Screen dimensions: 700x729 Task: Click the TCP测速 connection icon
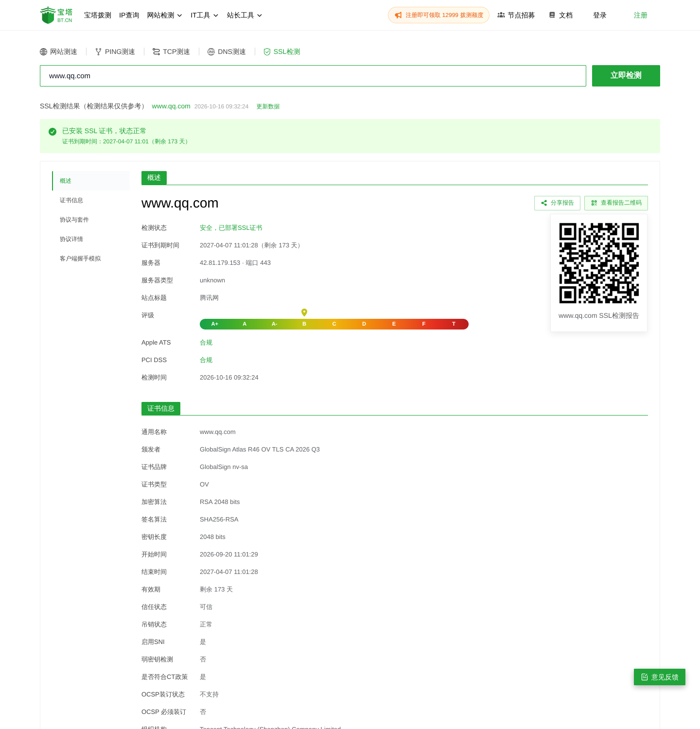[156, 52]
